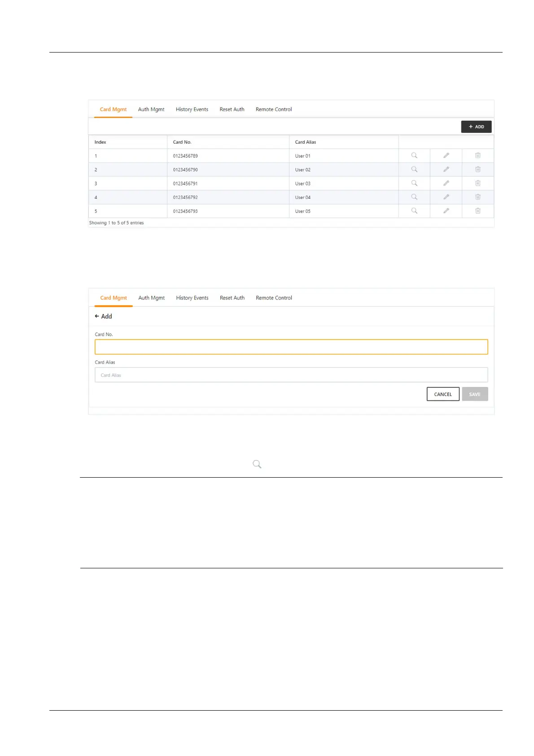Click the back arrow next to Add
This screenshot has width=534, height=756.
(97, 316)
